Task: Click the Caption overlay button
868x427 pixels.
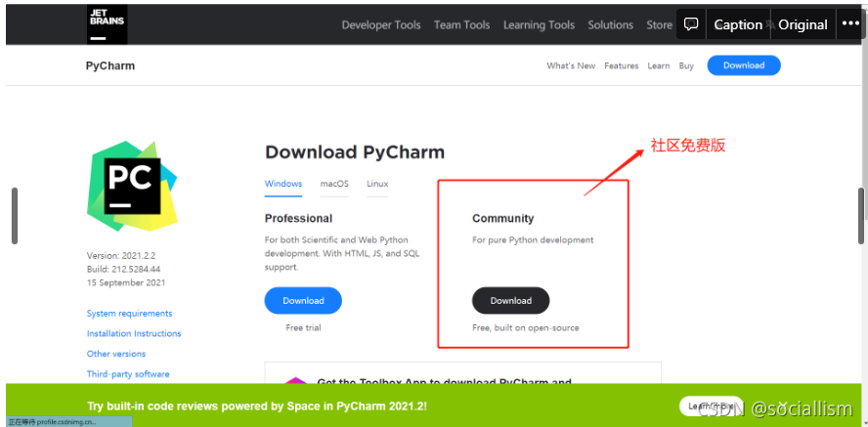Action: pos(738,24)
